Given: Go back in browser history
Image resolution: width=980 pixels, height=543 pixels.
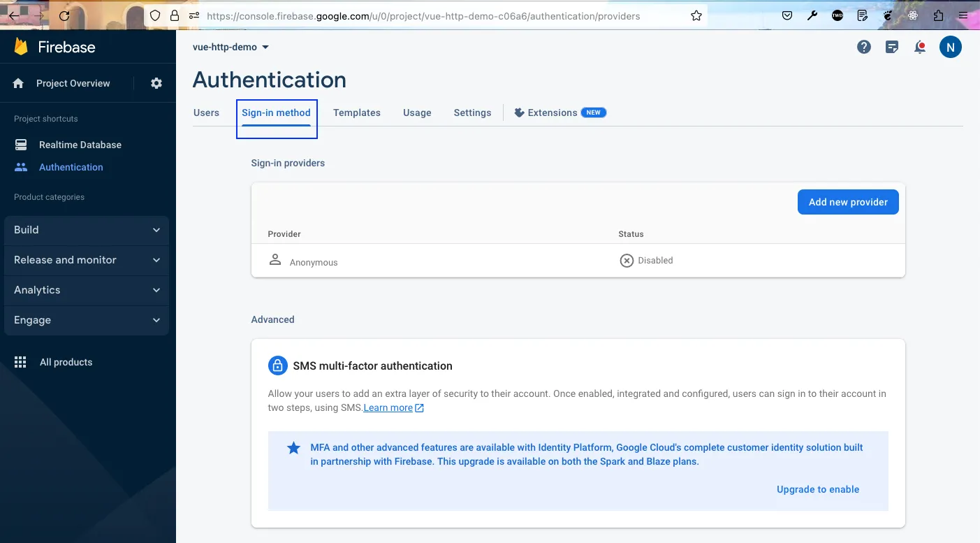Looking at the screenshot, I should [13, 15].
